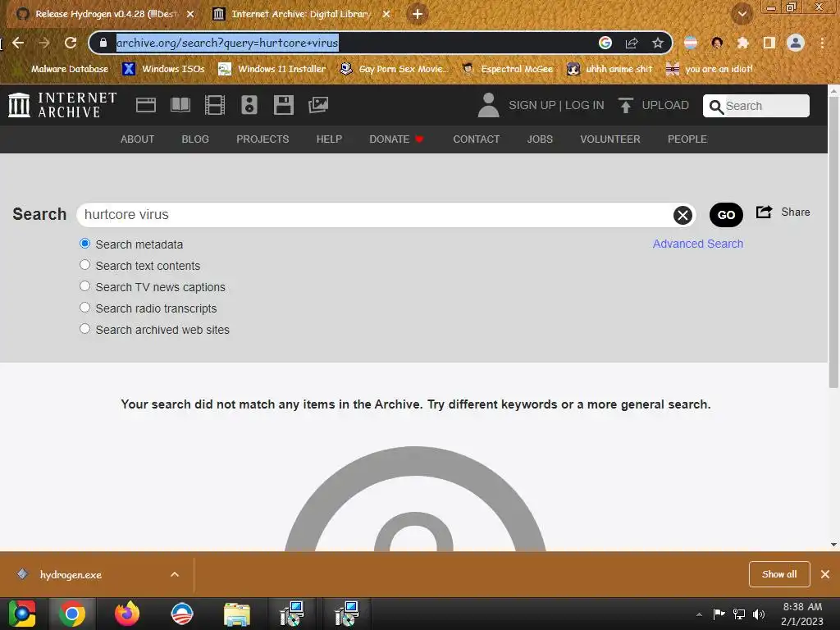
Task: Open Firefox from the taskbar
Action: tap(127, 614)
